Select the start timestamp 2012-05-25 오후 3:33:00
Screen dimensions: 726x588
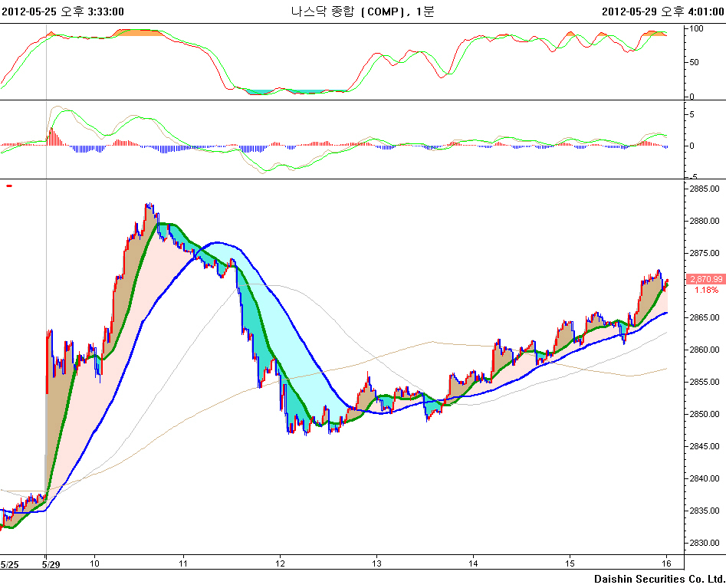tap(63, 11)
